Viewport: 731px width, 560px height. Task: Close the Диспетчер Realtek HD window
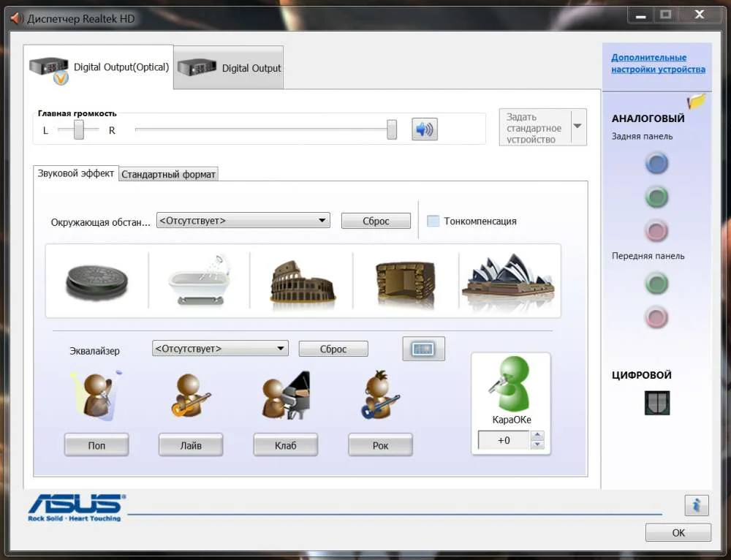(700, 15)
